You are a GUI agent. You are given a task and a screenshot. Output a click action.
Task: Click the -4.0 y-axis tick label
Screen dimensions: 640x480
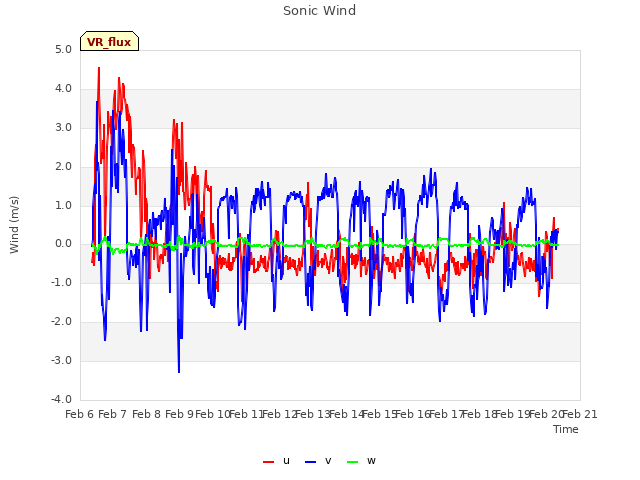61,399
